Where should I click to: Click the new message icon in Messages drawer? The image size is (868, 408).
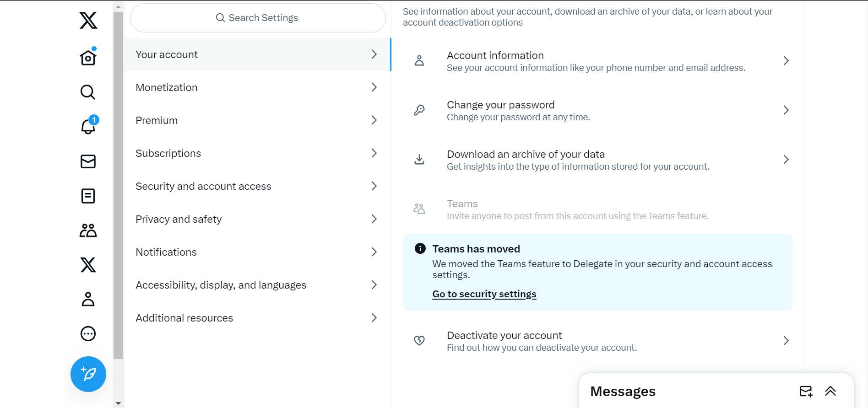point(806,392)
